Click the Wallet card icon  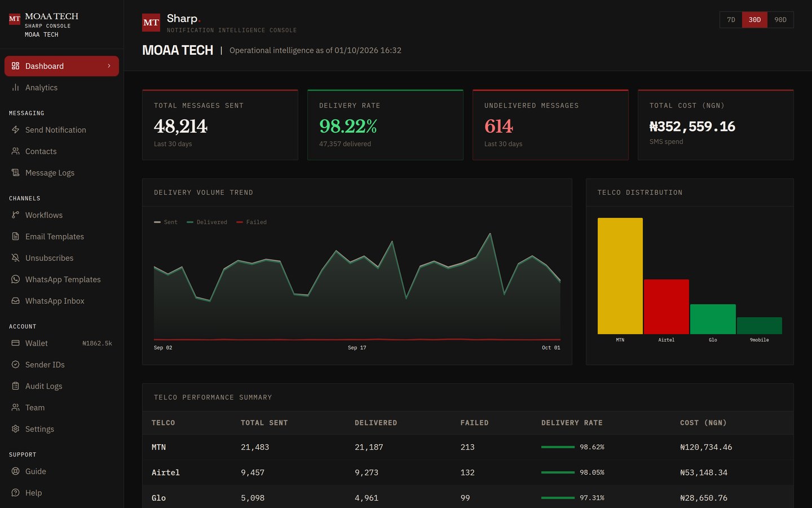pos(15,343)
